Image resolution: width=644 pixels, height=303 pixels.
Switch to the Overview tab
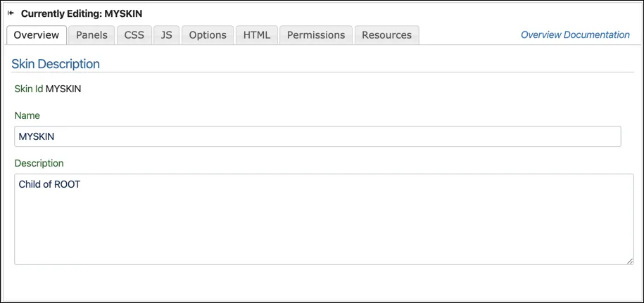coord(37,35)
